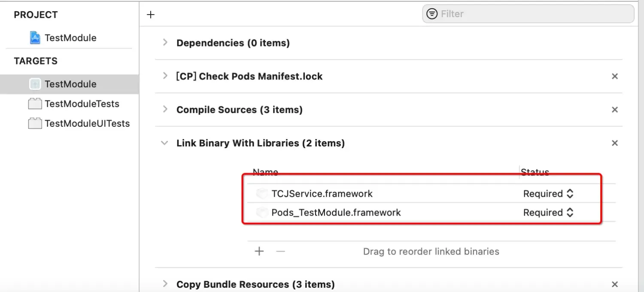Click the filter icon in search field
Screen dimensions: 644x292
[432, 14]
